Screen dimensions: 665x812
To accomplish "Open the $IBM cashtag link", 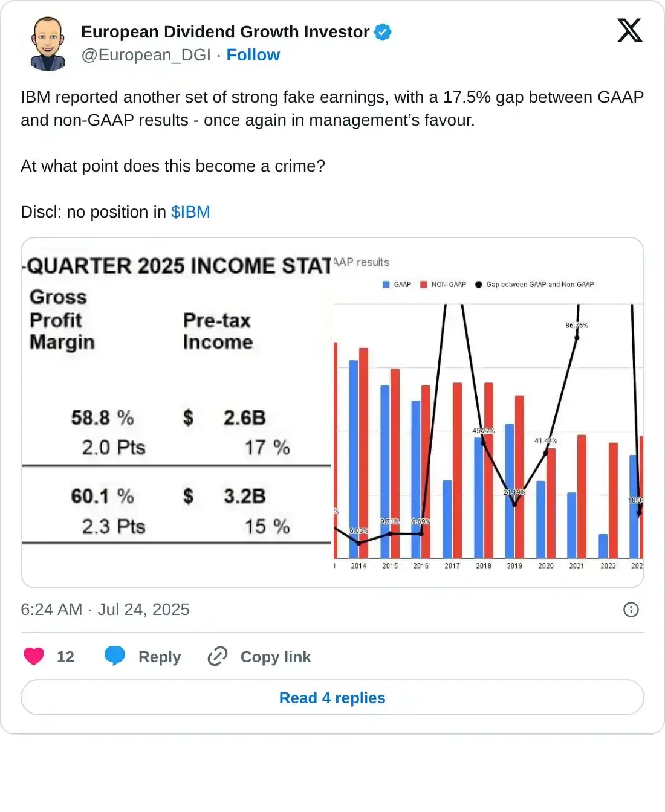I will (190, 212).
